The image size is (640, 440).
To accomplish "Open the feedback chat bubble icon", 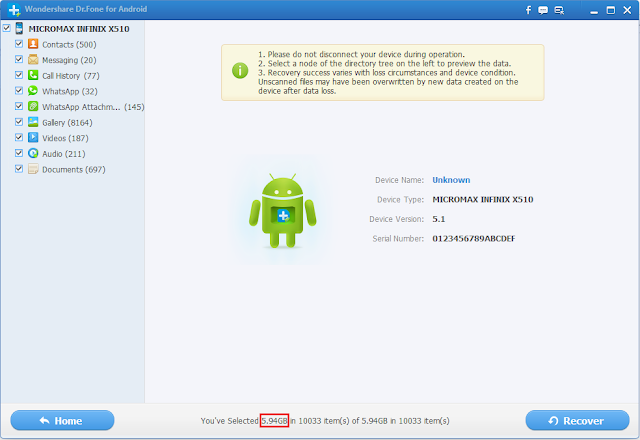I will pos(543,10).
